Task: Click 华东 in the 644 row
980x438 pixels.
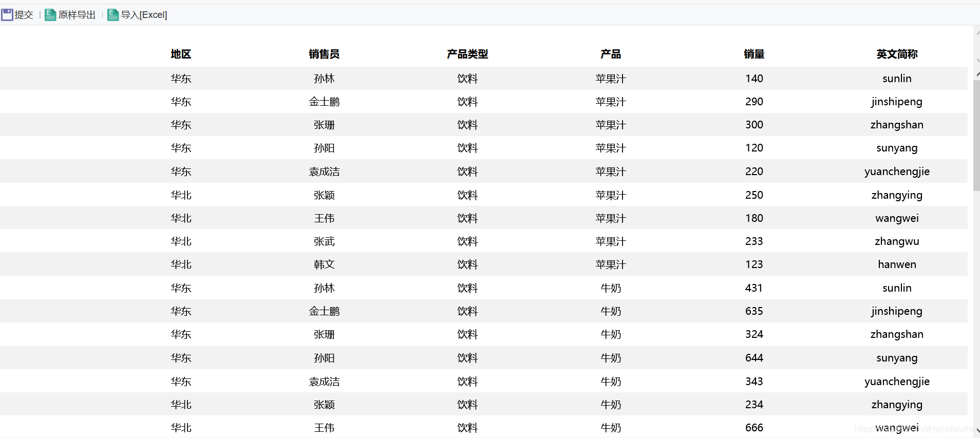Action: [x=181, y=358]
